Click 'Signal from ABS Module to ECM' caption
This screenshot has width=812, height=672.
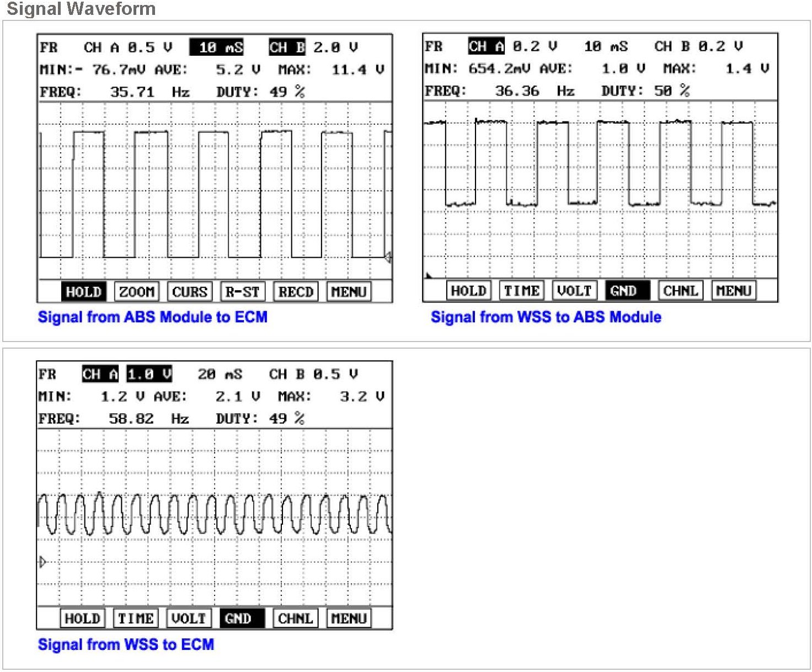(153, 317)
